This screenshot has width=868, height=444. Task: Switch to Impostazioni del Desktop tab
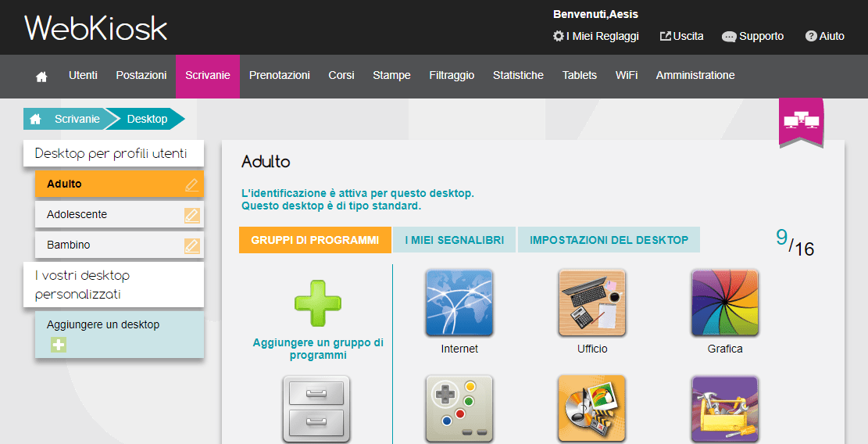pyautogui.click(x=609, y=240)
